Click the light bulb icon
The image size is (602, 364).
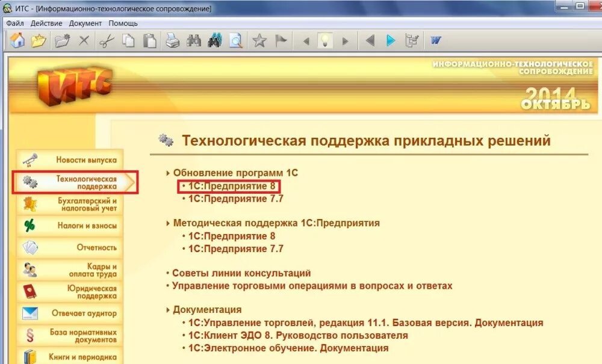[325, 40]
